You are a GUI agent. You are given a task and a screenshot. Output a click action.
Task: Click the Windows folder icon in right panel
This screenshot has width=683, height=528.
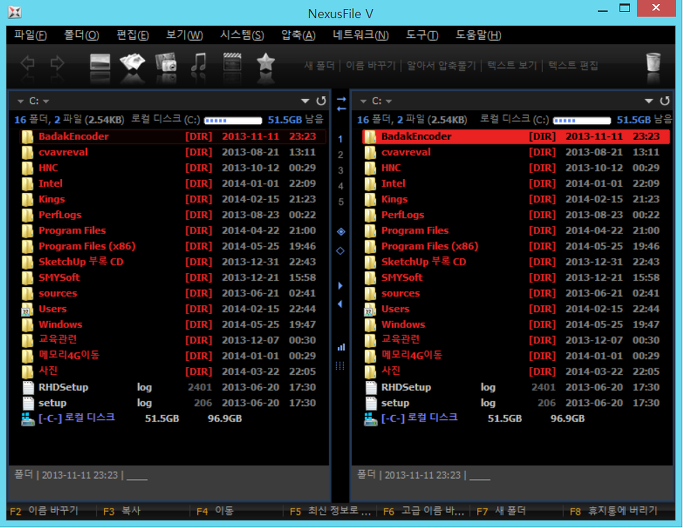pyautogui.click(x=370, y=325)
